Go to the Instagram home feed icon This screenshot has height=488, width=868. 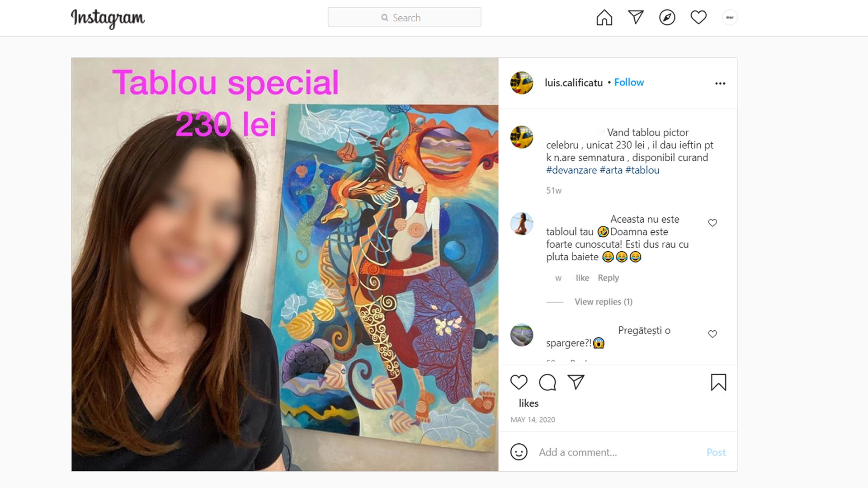(x=604, y=18)
